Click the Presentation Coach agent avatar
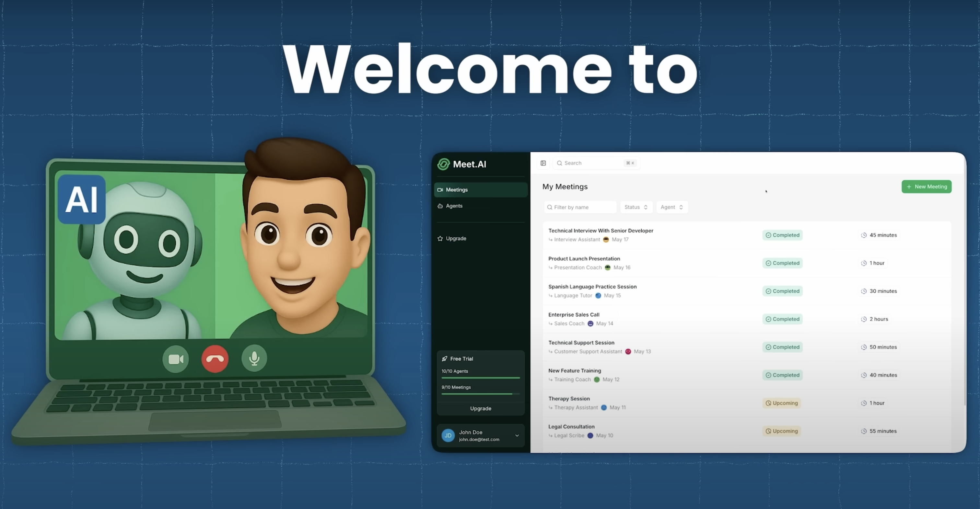This screenshot has height=509, width=980. click(608, 268)
